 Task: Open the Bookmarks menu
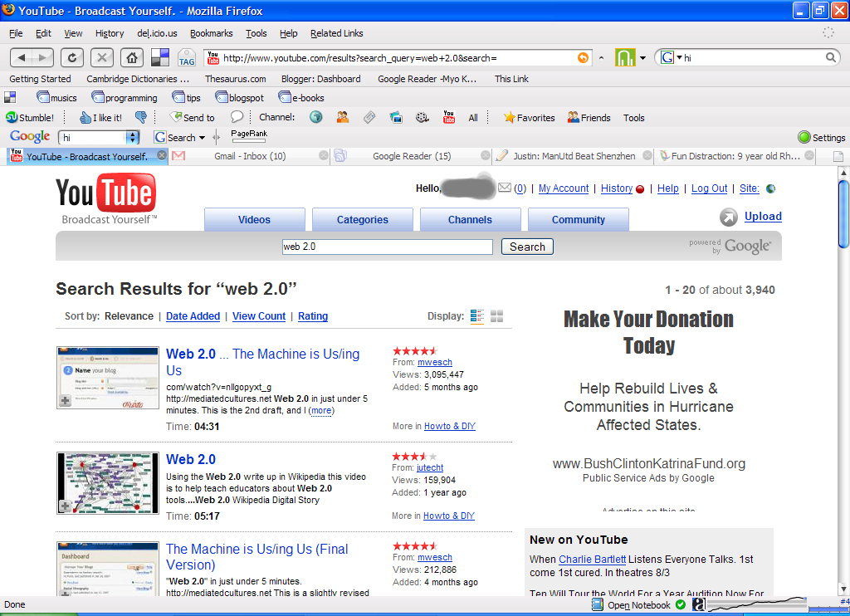click(x=212, y=33)
